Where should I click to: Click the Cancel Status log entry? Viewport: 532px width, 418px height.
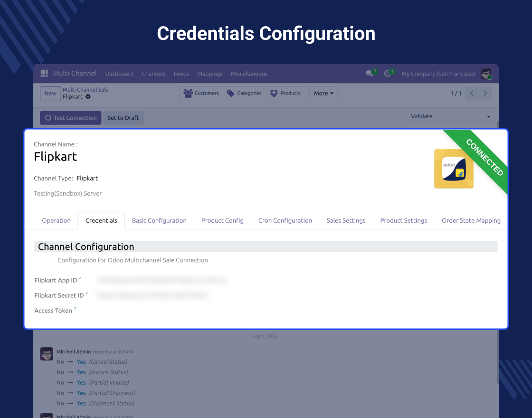coord(92,361)
